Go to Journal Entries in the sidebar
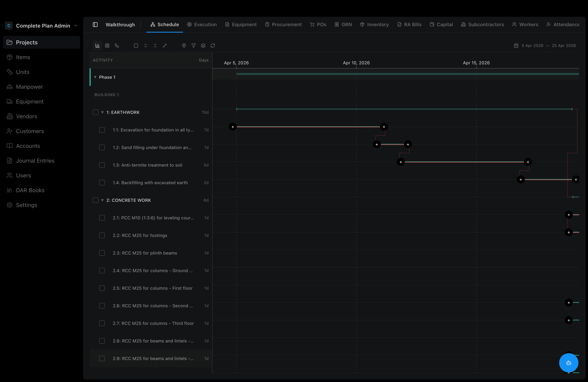 35,160
